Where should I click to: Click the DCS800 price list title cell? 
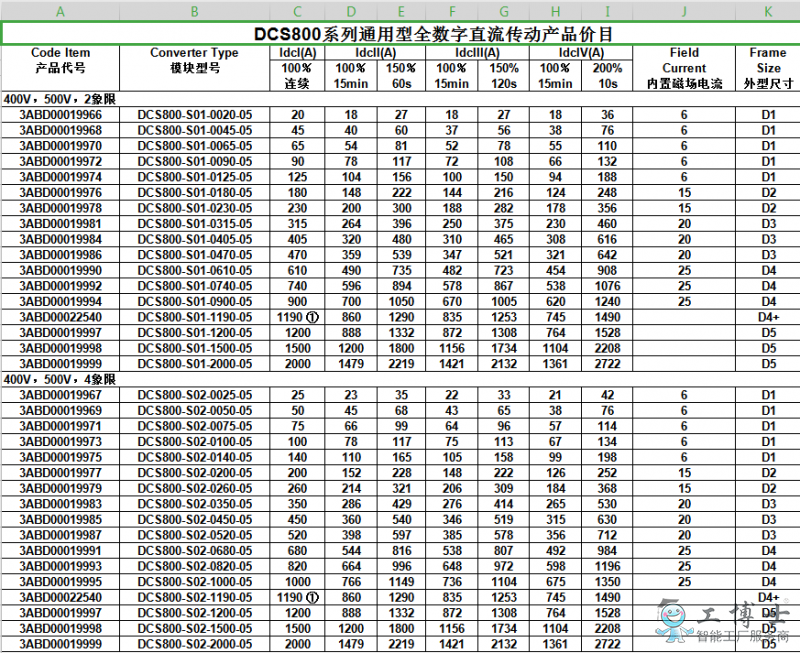(x=401, y=34)
